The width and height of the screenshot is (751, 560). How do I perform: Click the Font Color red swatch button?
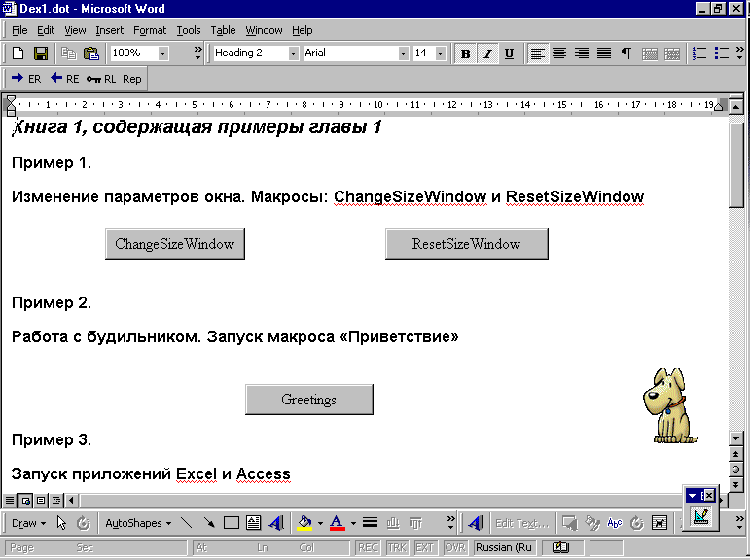[337, 523]
